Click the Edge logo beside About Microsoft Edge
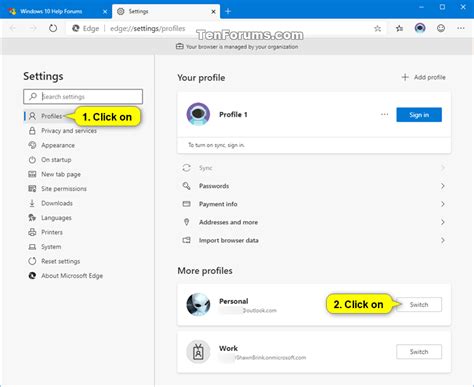Image resolution: width=474 pixels, height=387 pixels. coord(32,276)
